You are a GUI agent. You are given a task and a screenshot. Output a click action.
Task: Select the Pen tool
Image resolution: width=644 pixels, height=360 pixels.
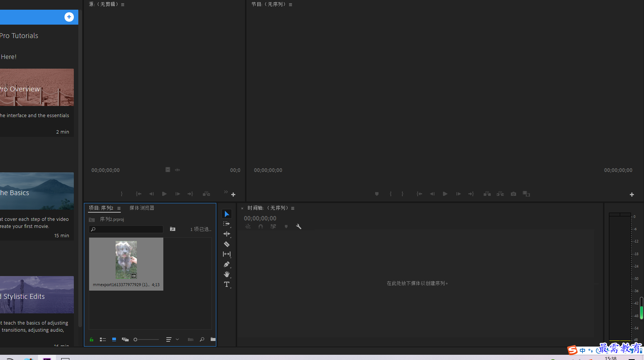pos(227,264)
